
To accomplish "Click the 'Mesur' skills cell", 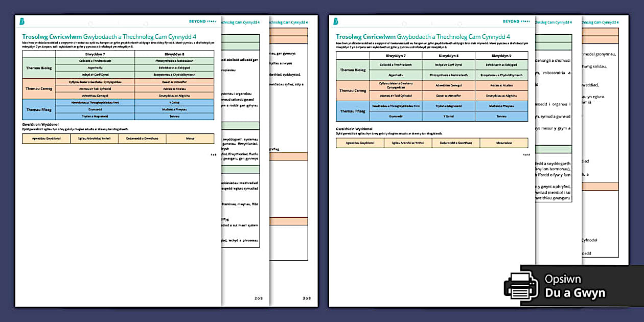I will pos(190,139).
